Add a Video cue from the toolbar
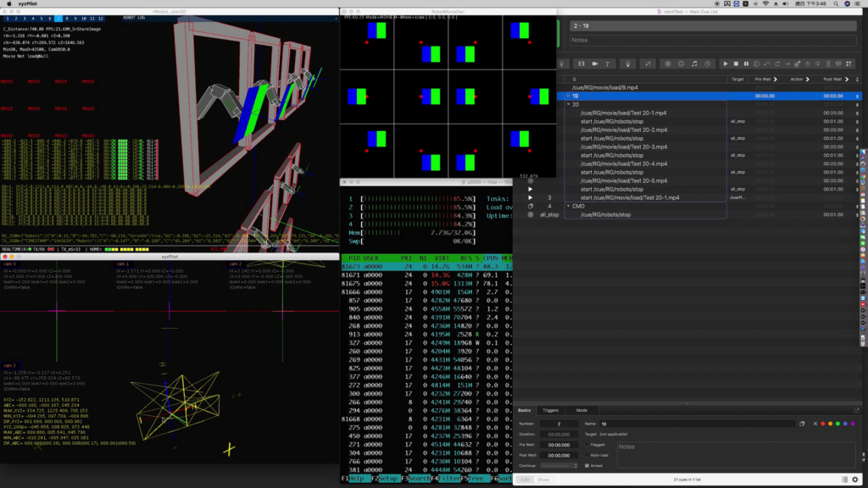The height and width of the screenshot is (488, 868). (581, 64)
